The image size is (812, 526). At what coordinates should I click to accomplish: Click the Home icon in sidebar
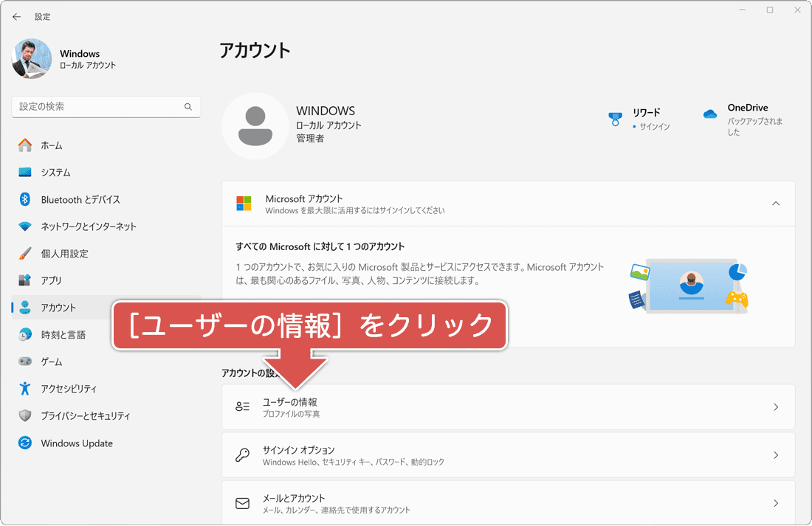[x=21, y=145]
